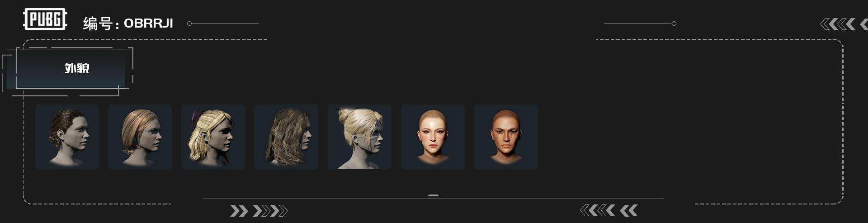
Task: Choose the pale-skinned front-facing face thumbnail
Action: [433, 137]
